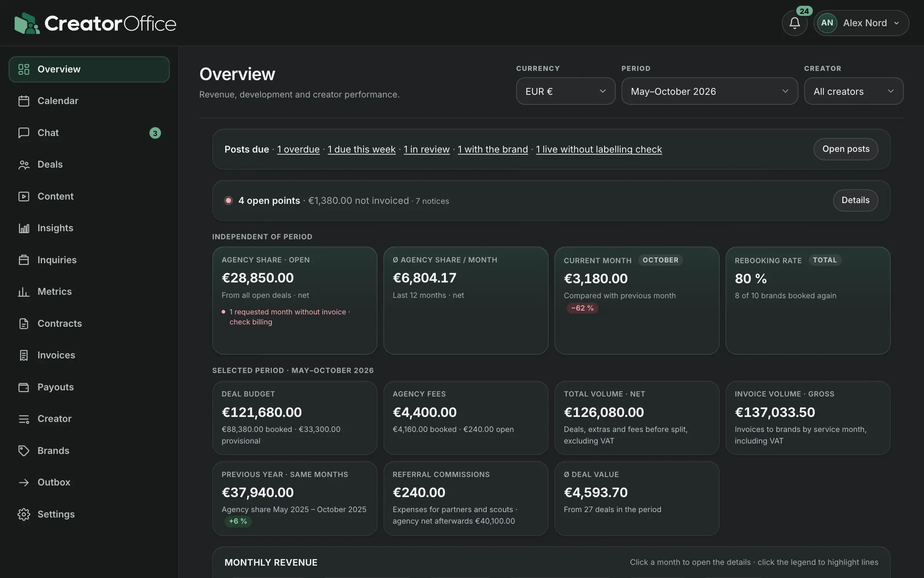924x578 pixels.
Task: Click the Inquiries box icon
Action: [x=24, y=260]
